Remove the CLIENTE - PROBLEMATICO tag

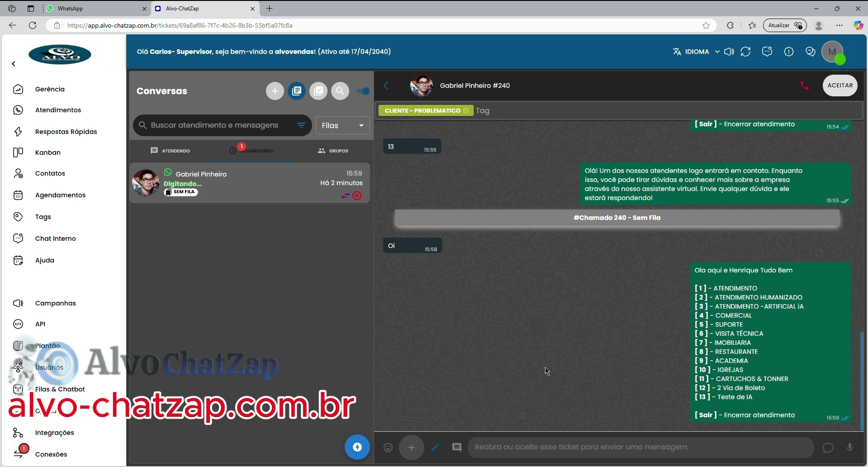click(466, 110)
